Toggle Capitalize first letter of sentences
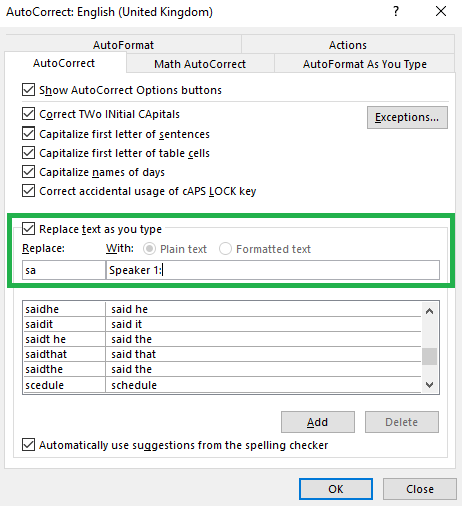Image resolution: width=462 pixels, height=506 pixels. [28, 133]
